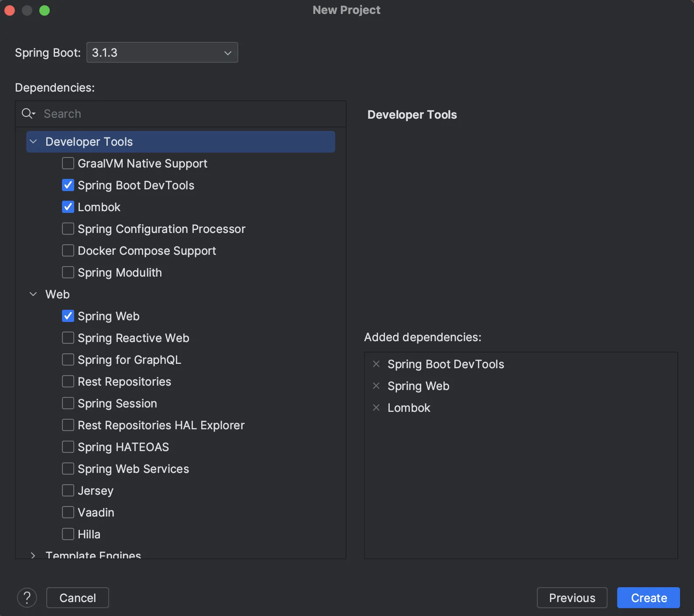Image resolution: width=694 pixels, height=616 pixels.
Task: Click the blue Create button
Action: [x=649, y=598]
